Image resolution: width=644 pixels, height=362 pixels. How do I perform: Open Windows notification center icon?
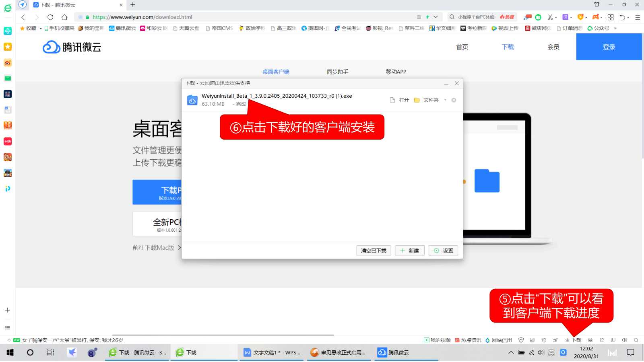pos(631,353)
